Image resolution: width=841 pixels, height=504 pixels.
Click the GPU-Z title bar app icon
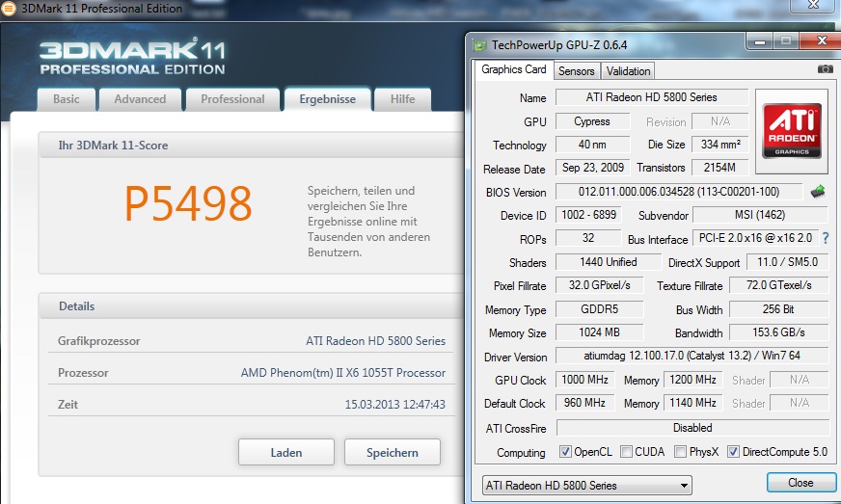[x=479, y=45]
